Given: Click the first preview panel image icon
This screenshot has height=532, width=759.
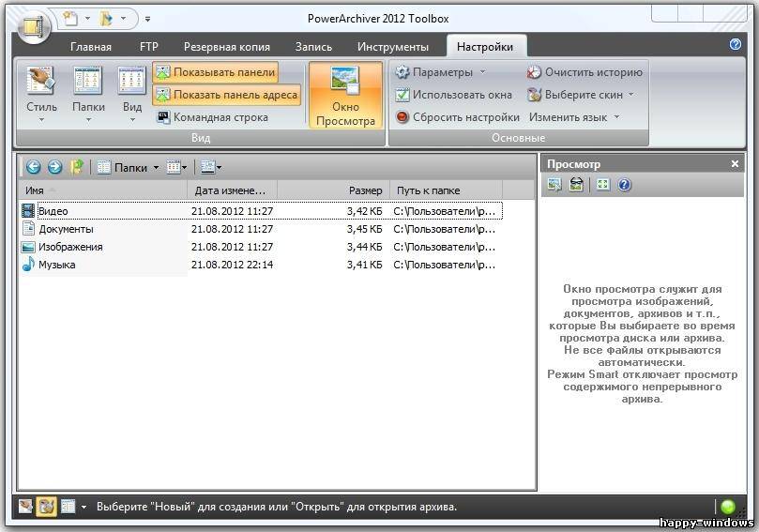Looking at the screenshot, I should pyautogui.click(x=554, y=185).
